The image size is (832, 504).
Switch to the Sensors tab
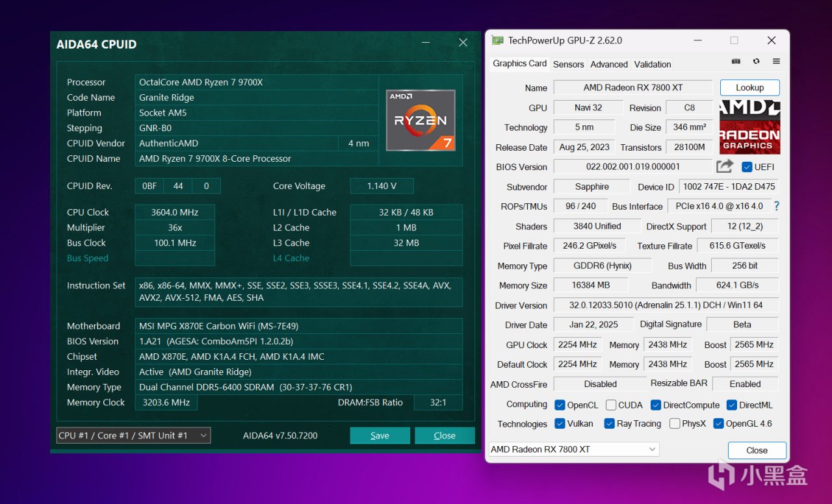point(569,64)
